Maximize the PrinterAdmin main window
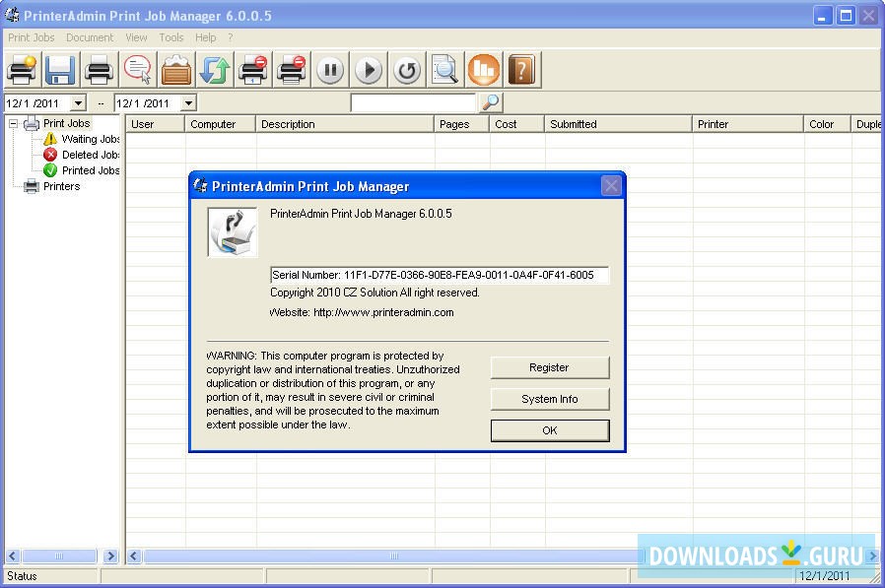The width and height of the screenshot is (885, 588). [x=846, y=16]
